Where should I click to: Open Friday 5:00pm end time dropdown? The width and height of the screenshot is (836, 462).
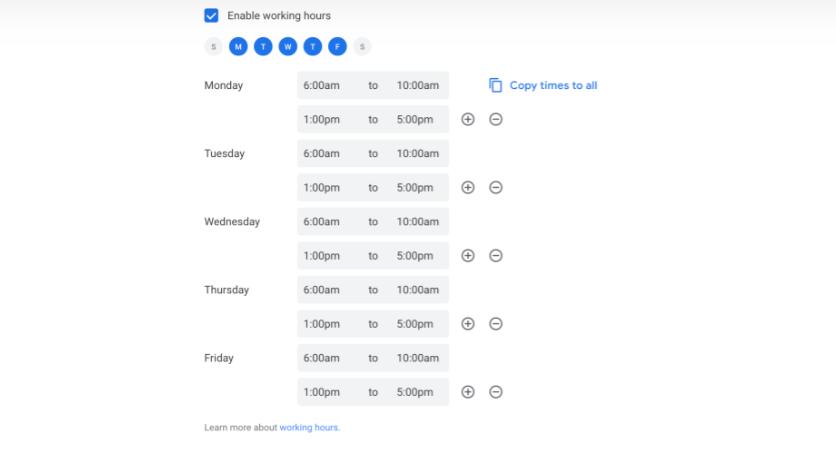coord(416,392)
